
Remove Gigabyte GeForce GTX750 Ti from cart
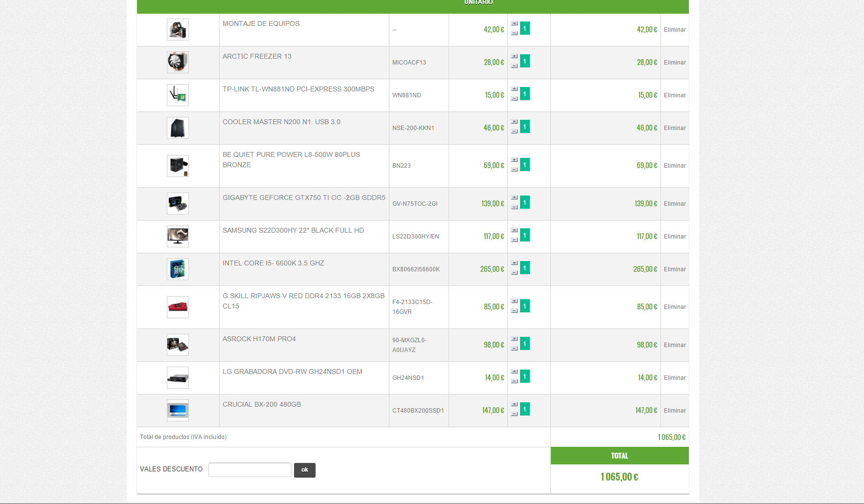[675, 204]
